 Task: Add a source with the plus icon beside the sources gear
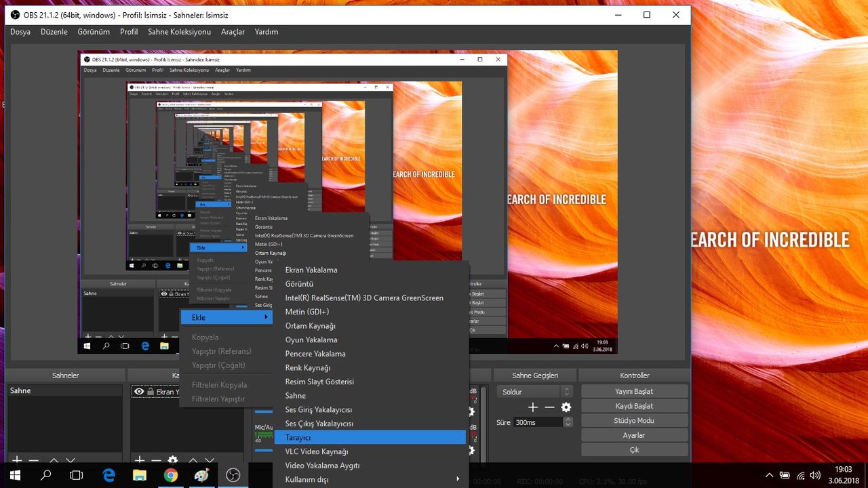point(140,460)
